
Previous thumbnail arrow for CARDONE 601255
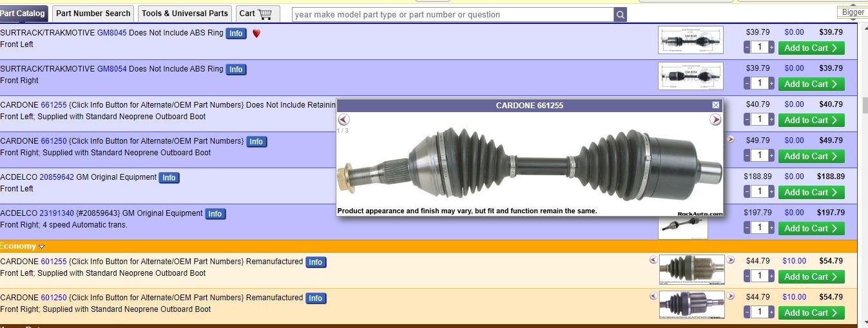coord(653,260)
